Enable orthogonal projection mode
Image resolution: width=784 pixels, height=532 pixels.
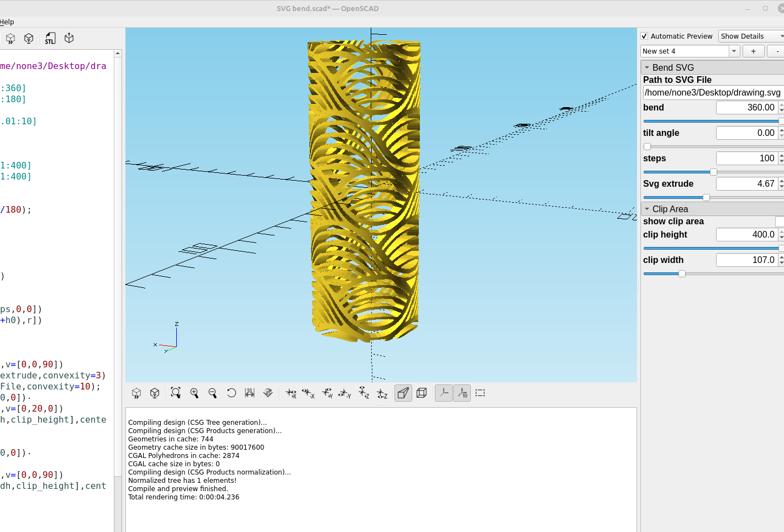422,393
